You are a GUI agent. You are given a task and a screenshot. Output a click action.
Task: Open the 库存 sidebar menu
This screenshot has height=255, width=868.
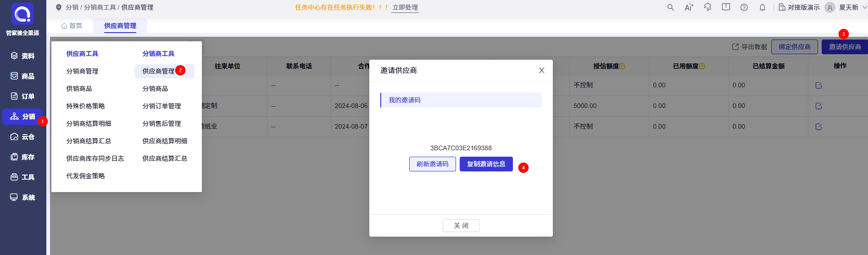click(23, 157)
